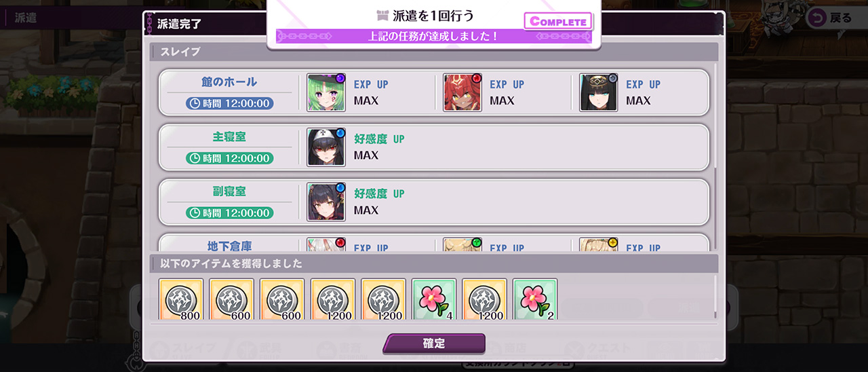Click the 派遣 title in top-left corner
868x372 pixels.
pyautogui.click(x=26, y=18)
